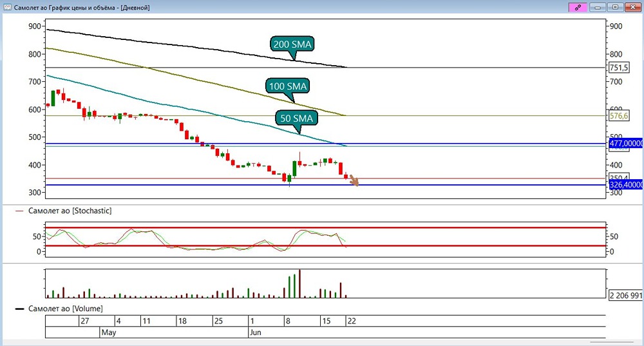The height and width of the screenshot is (346, 644).
Task: Click the 200 SMA callout label
Action: coord(292,44)
